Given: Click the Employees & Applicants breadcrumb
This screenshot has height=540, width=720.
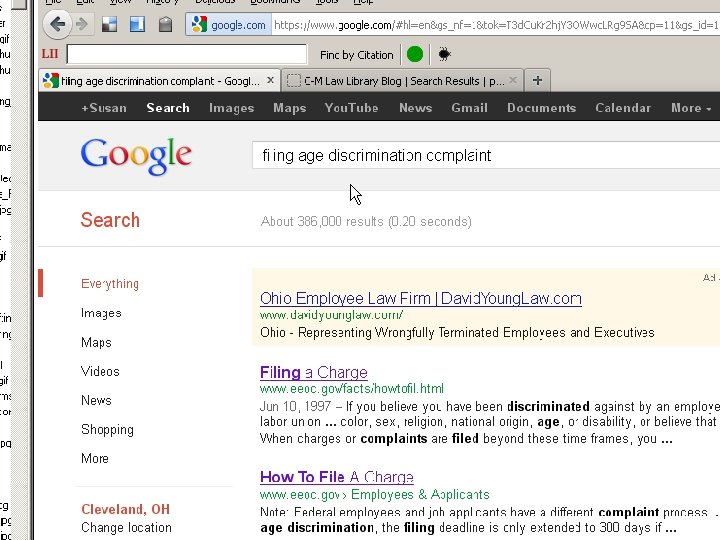Looking at the screenshot, I should tap(420, 495).
